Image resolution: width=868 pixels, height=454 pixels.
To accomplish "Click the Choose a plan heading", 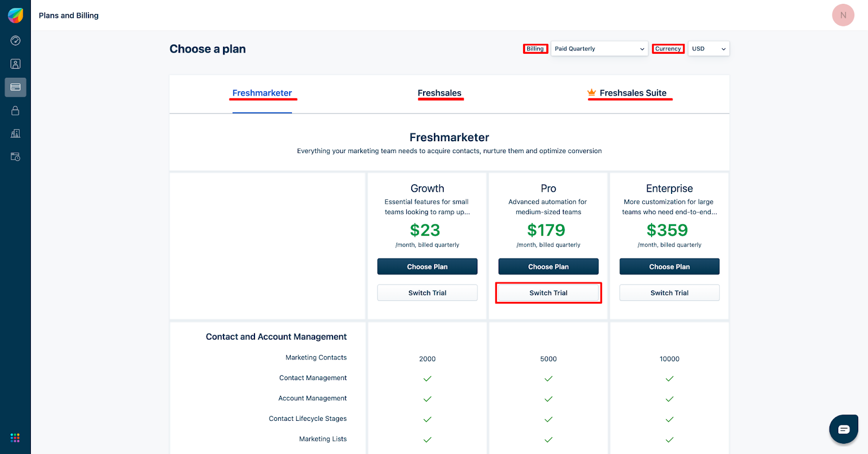I will (x=208, y=49).
